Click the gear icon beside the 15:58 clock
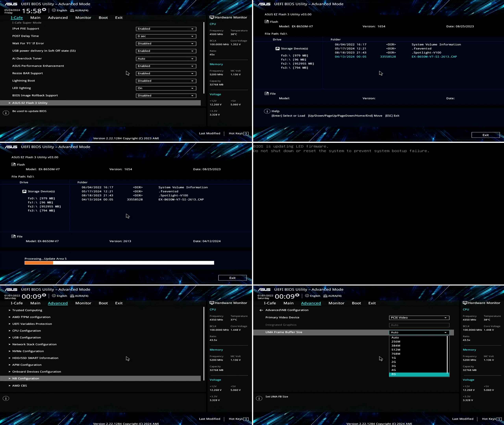The height and width of the screenshot is (425, 504). click(x=44, y=10)
